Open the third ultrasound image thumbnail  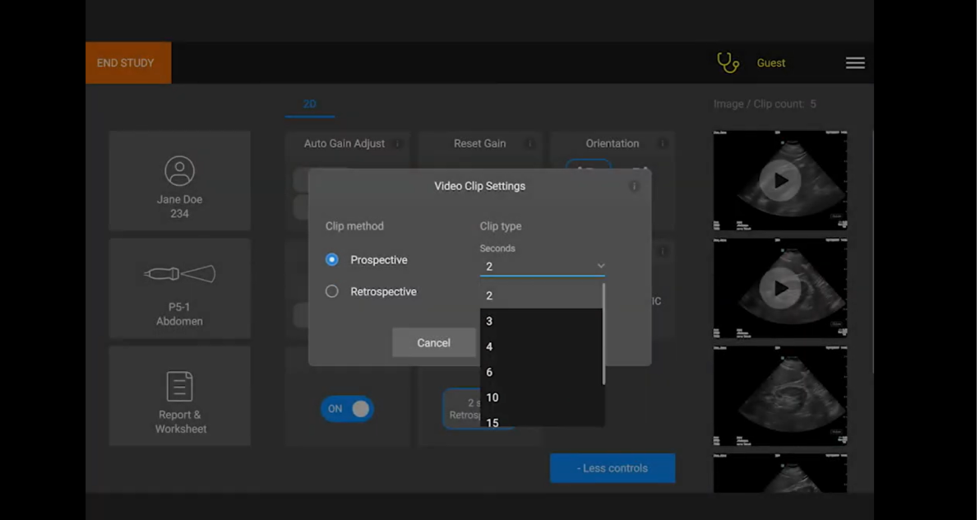779,397
